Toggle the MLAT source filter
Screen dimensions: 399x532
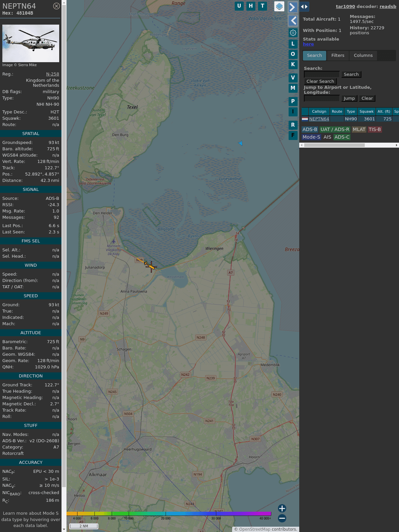tap(359, 129)
